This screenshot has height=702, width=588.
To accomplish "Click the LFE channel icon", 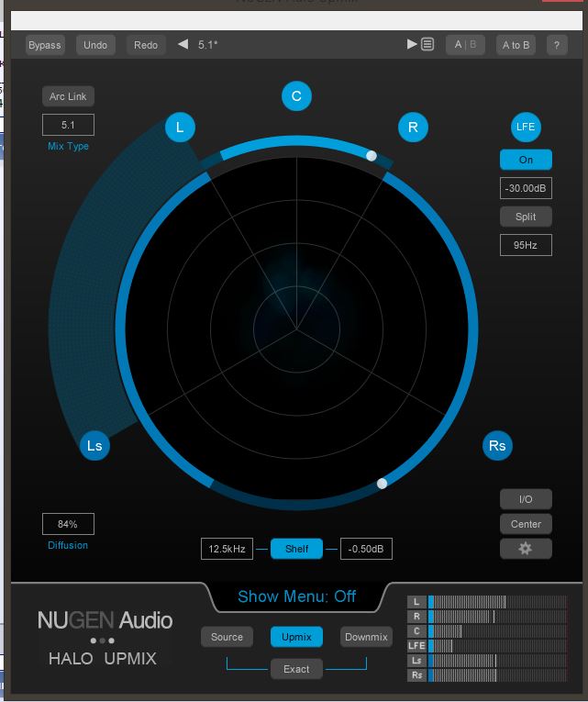I will tap(526, 128).
